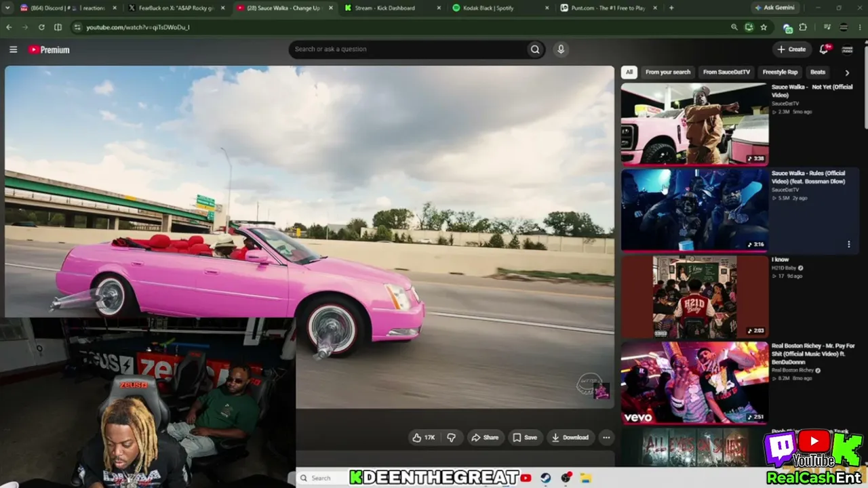868x488 pixels.
Task: Save the video to a playlist
Action: point(525,437)
